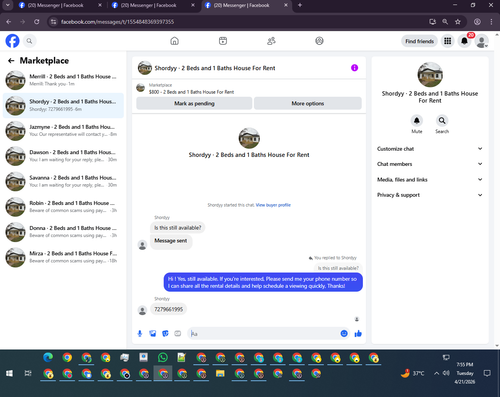Expand the Privacy & support section
The width and height of the screenshot is (500, 397).
coord(430,195)
